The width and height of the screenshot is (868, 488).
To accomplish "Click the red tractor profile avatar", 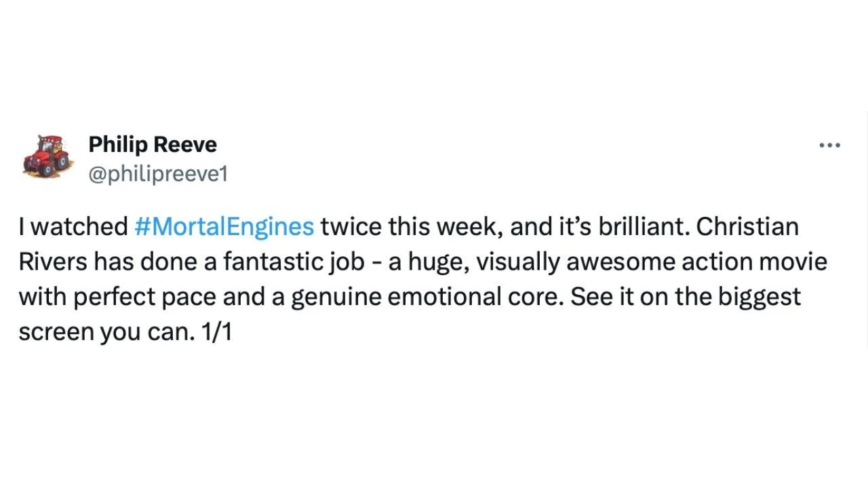I will [x=46, y=157].
